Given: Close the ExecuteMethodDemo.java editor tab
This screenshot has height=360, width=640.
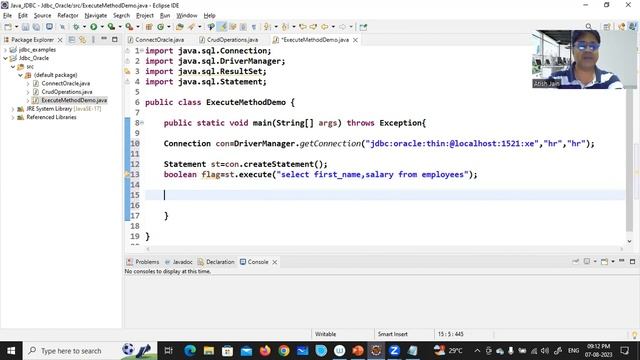Looking at the screenshot, I should [355, 40].
